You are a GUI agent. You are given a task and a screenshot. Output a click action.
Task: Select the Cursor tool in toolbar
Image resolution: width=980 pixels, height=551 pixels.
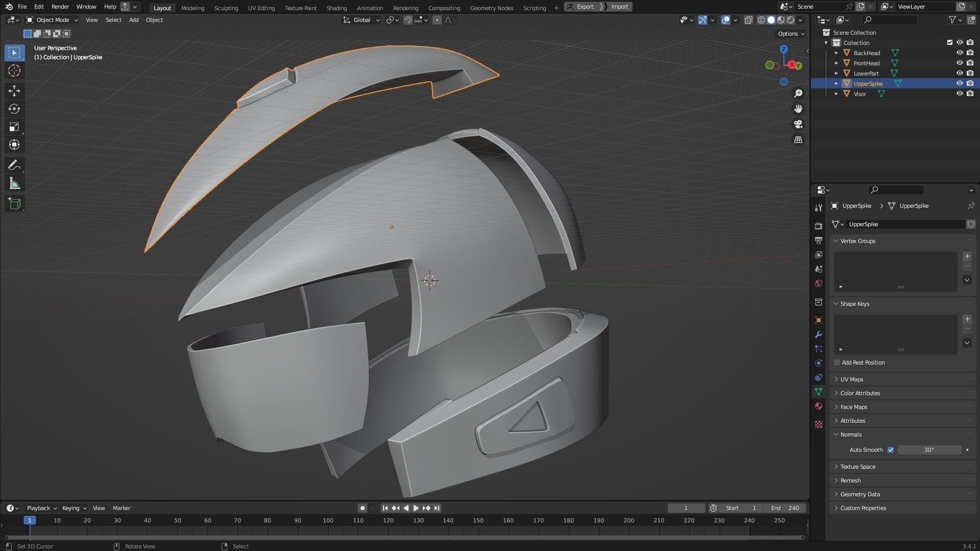coord(14,70)
